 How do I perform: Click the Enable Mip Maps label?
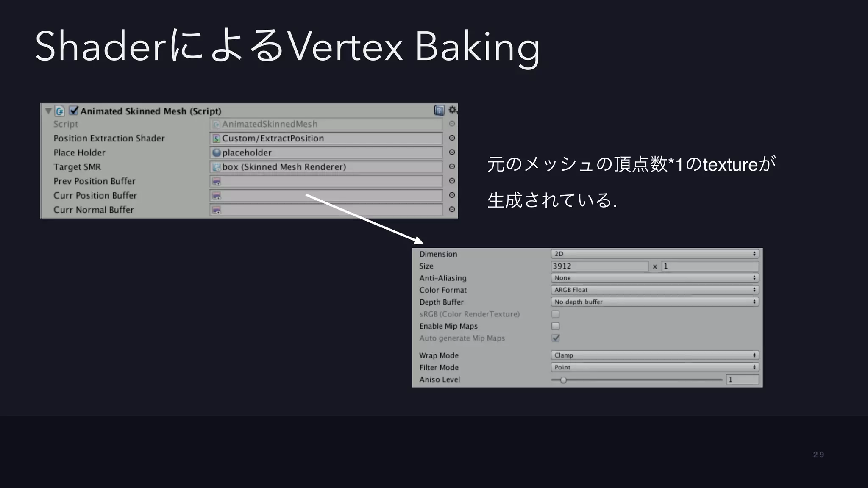pyautogui.click(x=448, y=326)
